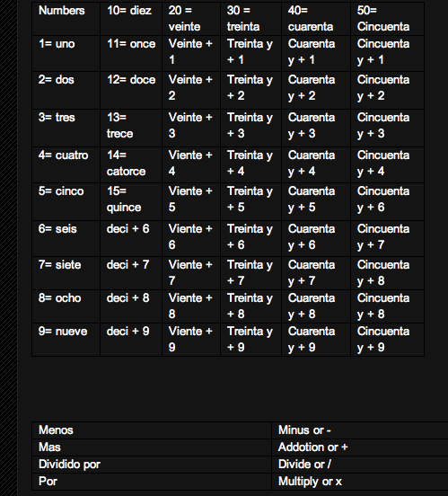This screenshot has width=448, height=496.
Task: Select the 'Multiply or x' cell
Action: tap(360, 482)
